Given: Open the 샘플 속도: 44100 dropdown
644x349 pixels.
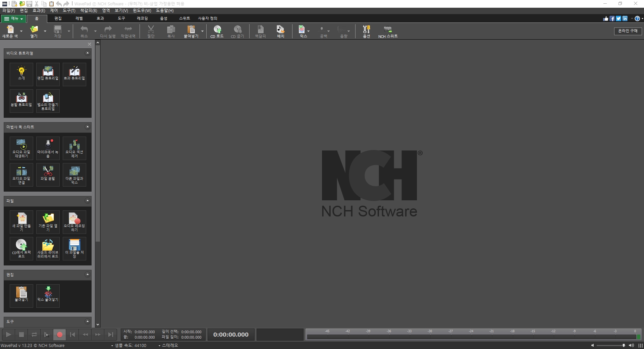Looking at the screenshot, I should point(129,345).
